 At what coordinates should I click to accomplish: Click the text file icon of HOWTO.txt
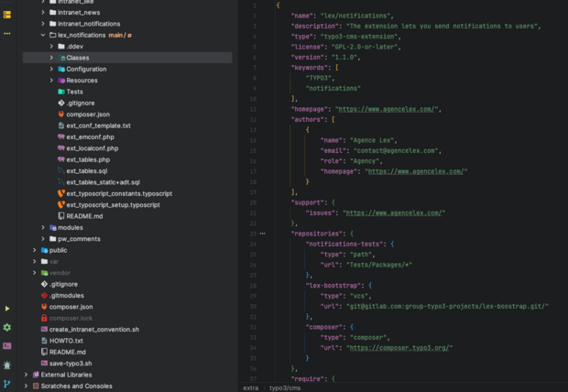click(x=44, y=341)
